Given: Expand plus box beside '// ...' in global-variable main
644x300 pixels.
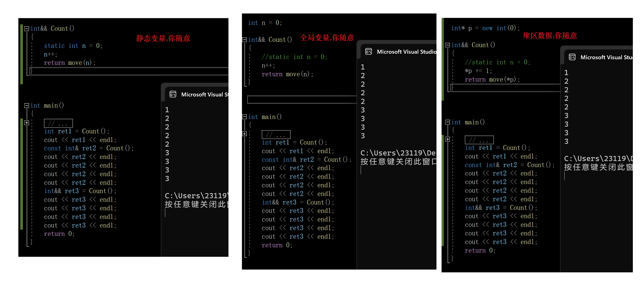Looking at the screenshot, I should tap(244, 134).
